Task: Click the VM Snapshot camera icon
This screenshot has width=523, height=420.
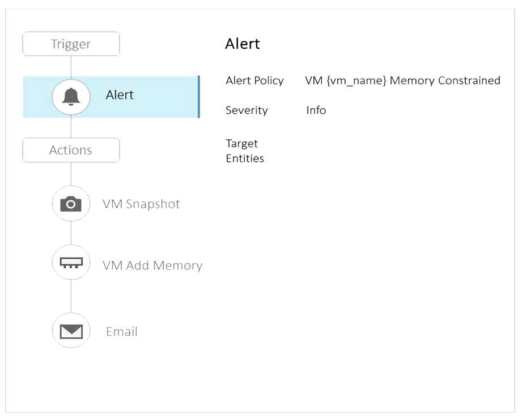Action: (71, 204)
